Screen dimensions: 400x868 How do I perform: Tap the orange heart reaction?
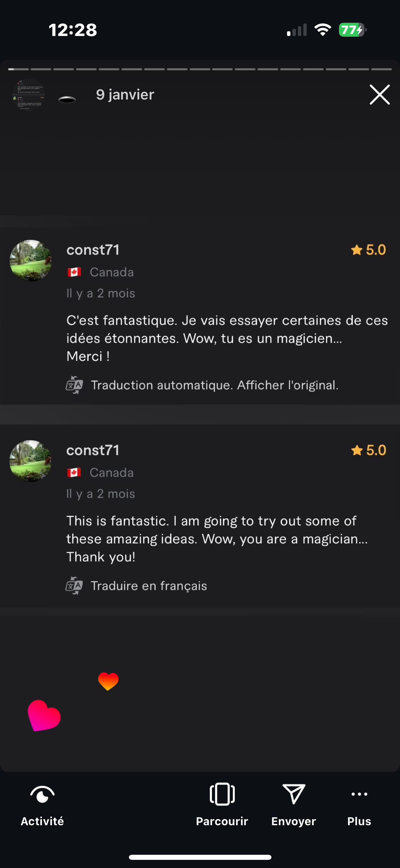click(108, 681)
